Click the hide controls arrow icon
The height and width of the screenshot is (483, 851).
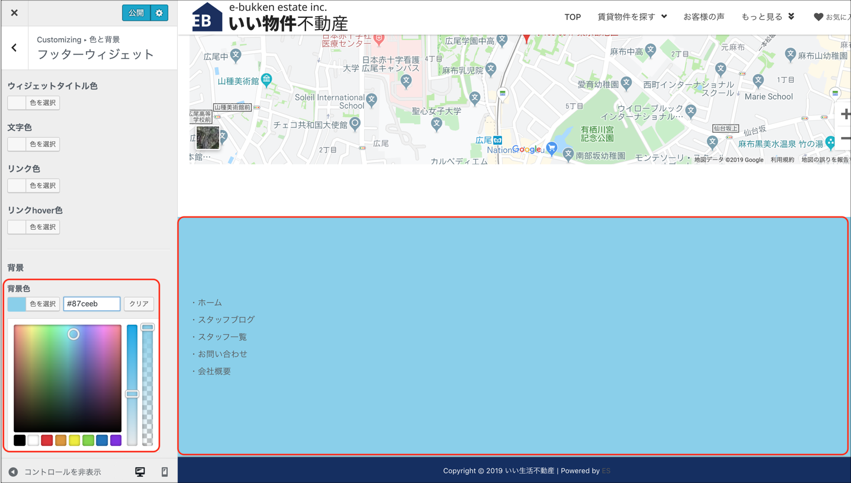tap(14, 472)
